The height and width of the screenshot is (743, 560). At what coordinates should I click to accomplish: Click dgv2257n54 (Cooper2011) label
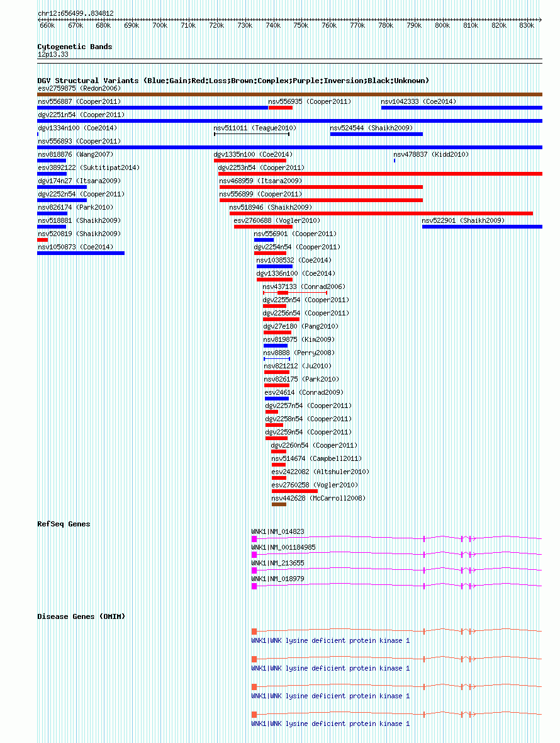[308, 407]
